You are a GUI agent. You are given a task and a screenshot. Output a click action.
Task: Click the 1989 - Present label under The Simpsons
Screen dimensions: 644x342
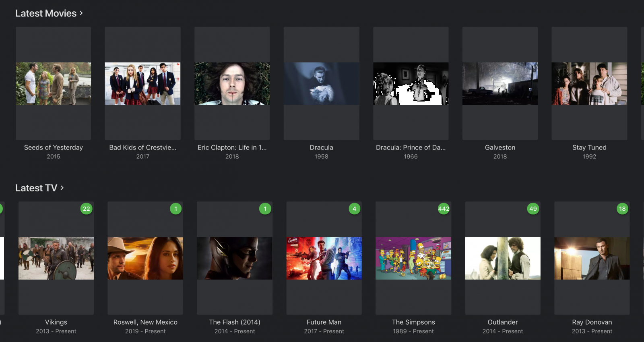pyautogui.click(x=413, y=332)
